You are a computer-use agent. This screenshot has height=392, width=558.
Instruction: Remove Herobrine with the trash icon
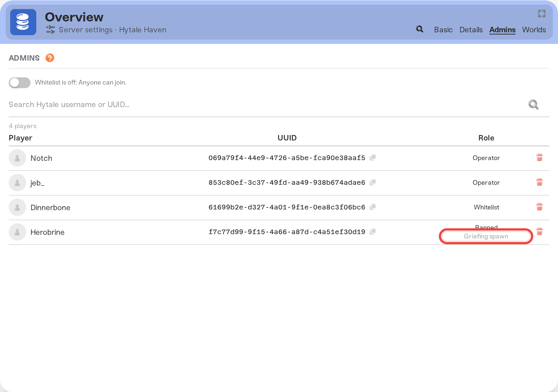pyautogui.click(x=539, y=232)
